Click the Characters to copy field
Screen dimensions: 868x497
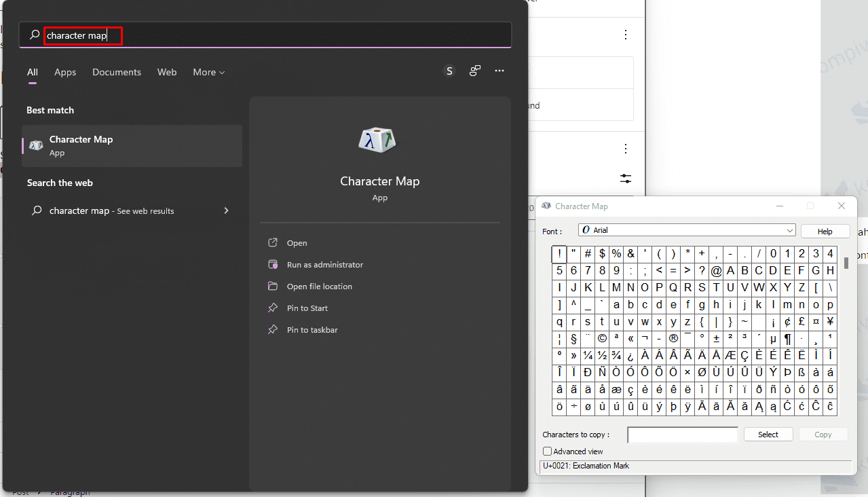pos(682,435)
